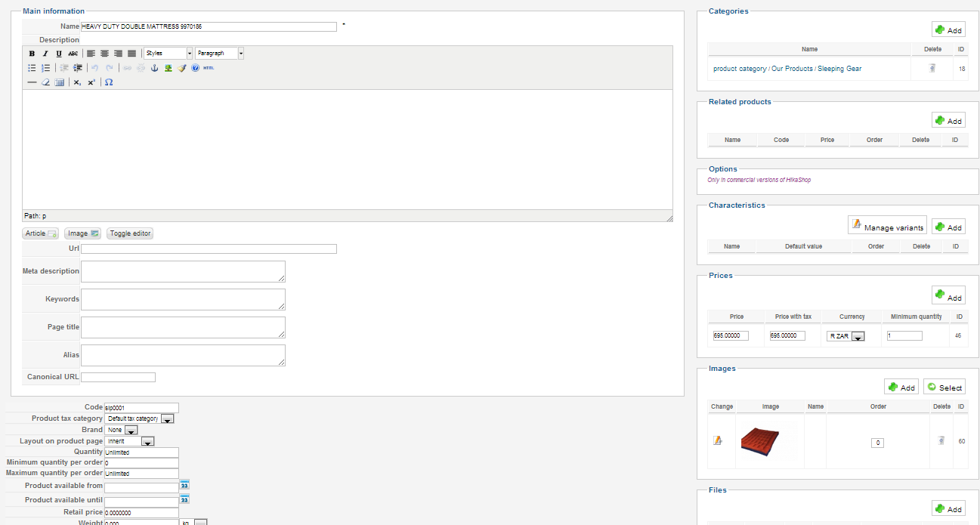This screenshot has width=980, height=525.
Task: Insert an anchor in the description
Action: (x=154, y=68)
